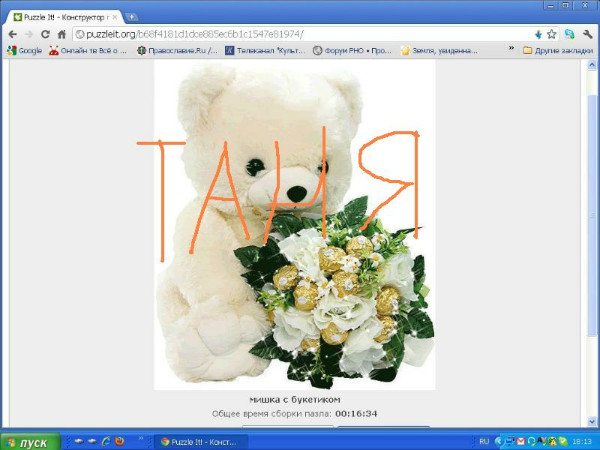The height and width of the screenshot is (450, 600).
Task: Open a new tab with the plus button
Action: pyautogui.click(x=132, y=17)
